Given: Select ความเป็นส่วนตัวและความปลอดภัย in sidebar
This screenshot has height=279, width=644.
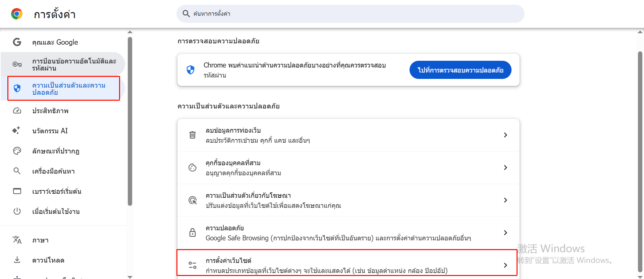Looking at the screenshot, I should (68, 89).
